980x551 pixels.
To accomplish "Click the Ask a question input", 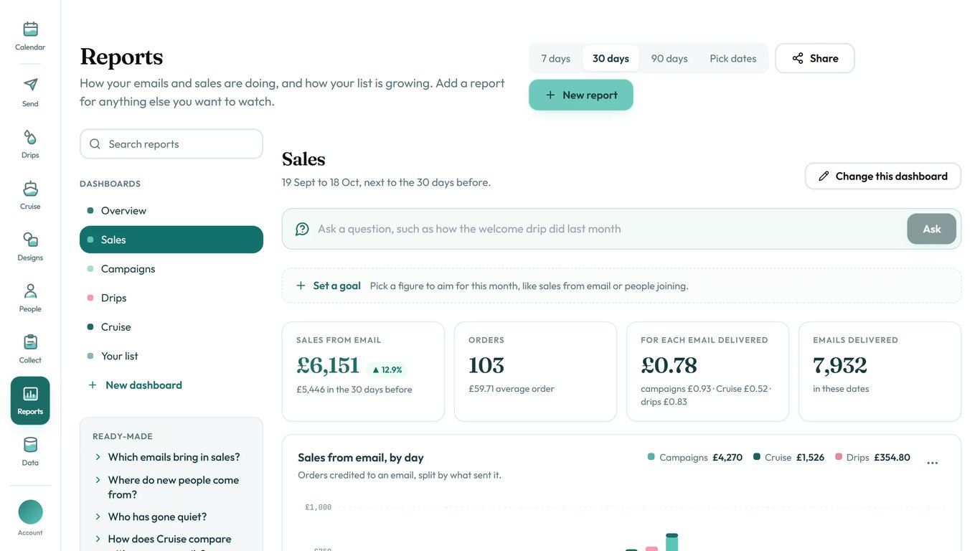I will (610, 229).
